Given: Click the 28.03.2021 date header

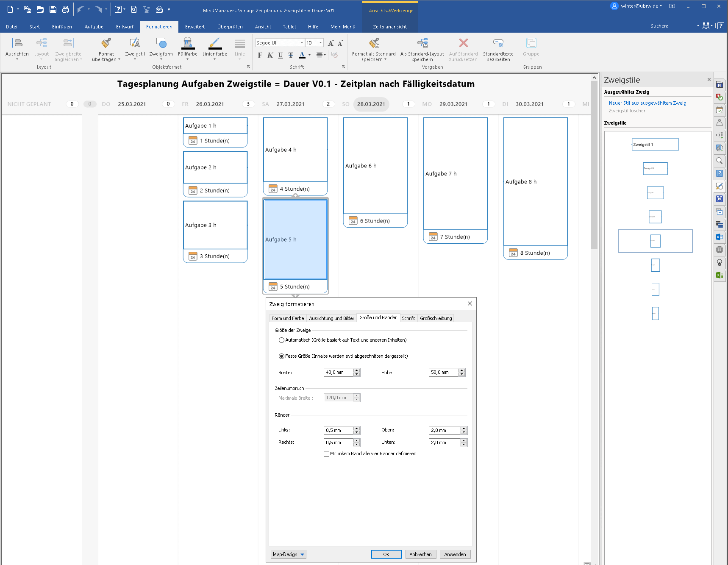Looking at the screenshot, I should tap(371, 104).
